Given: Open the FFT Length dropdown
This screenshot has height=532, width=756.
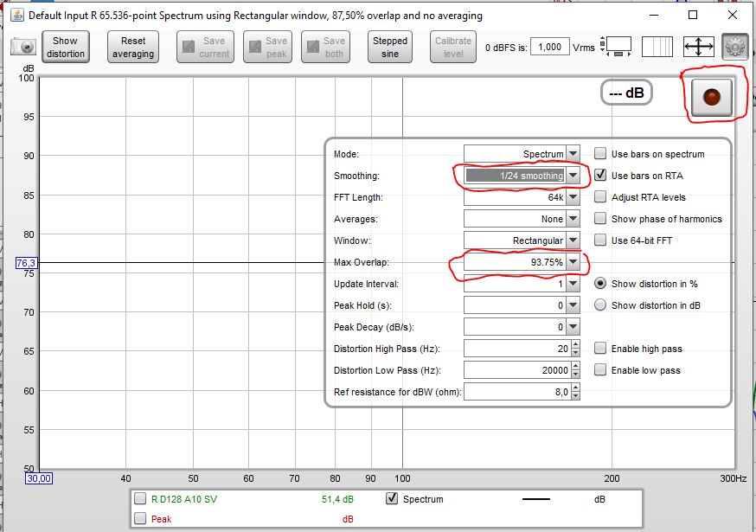Looking at the screenshot, I should [572, 197].
